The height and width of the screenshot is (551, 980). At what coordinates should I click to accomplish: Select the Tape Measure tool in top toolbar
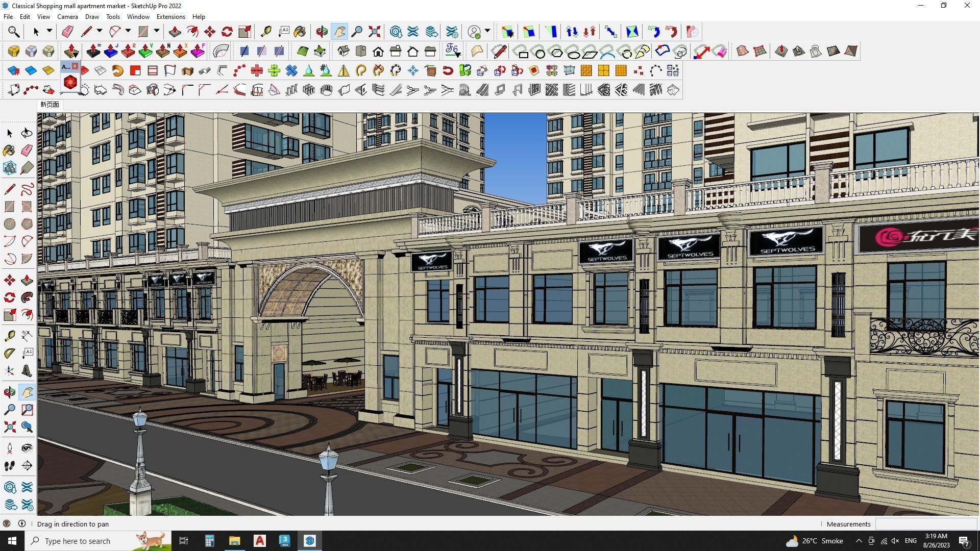(x=266, y=32)
